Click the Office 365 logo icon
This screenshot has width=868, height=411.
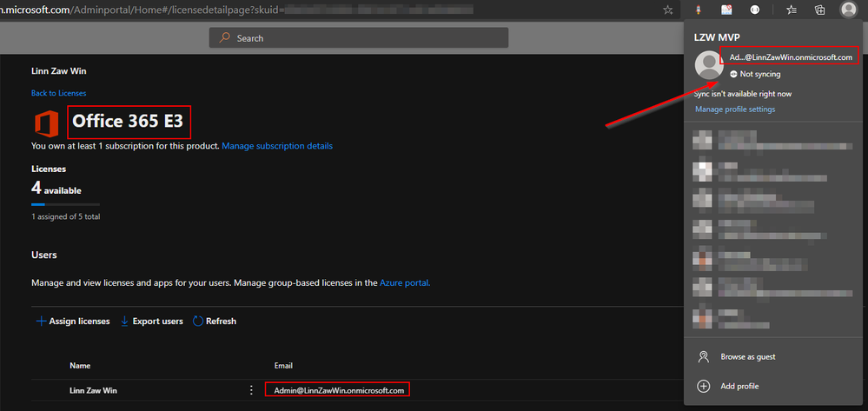46,123
